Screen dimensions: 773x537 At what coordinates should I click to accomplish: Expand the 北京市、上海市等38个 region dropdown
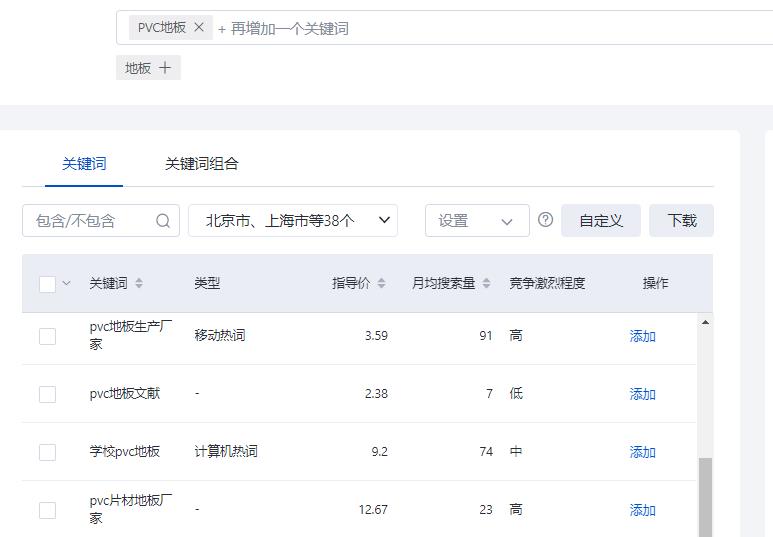[292, 221]
